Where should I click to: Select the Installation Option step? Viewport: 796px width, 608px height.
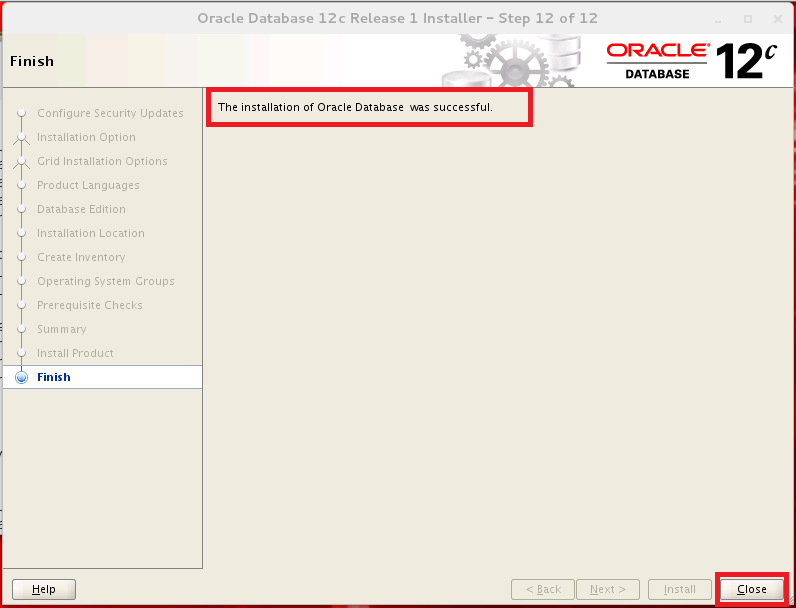coord(86,137)
